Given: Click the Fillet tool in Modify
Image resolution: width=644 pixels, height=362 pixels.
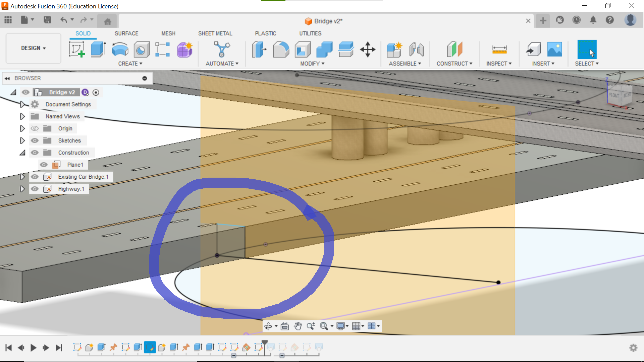Looking at the screenshot, I should click(x=281, y=50).
